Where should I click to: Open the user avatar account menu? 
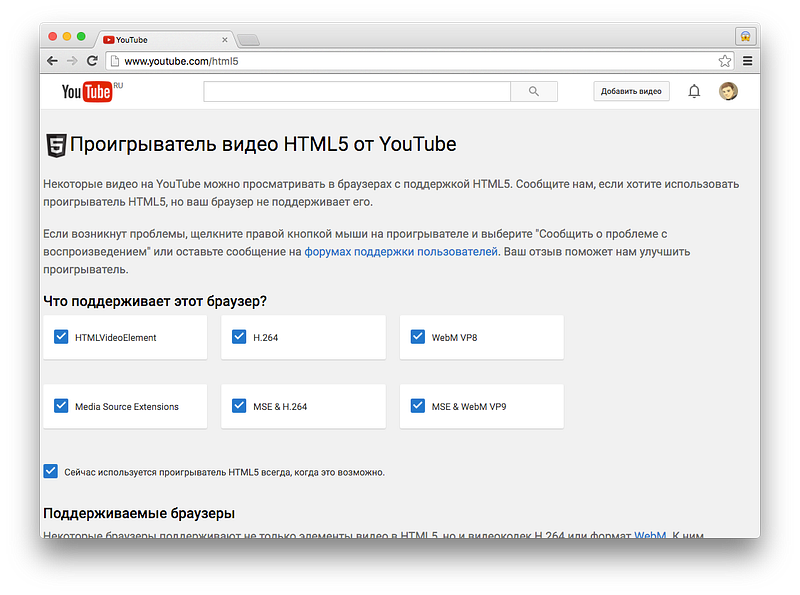coord(728,91)
